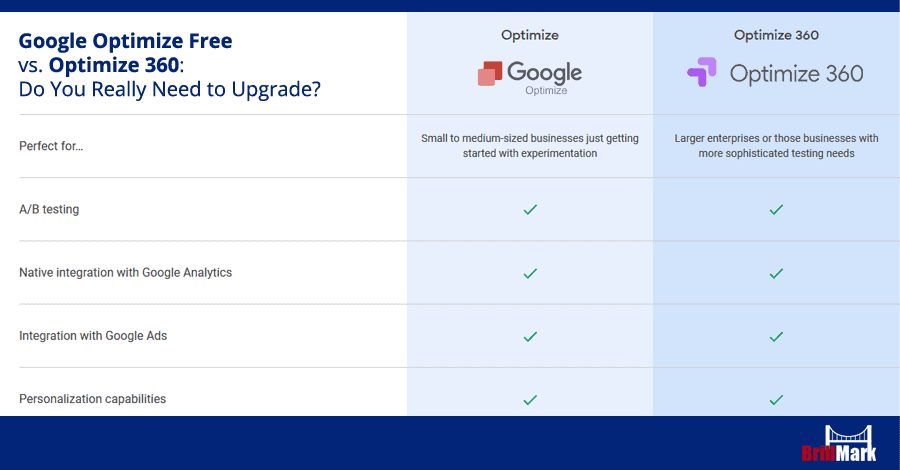Click Personalization capabilities checkmark under Optimize 360
Screen dimensions: 900x470
click(x=776, y=399)
